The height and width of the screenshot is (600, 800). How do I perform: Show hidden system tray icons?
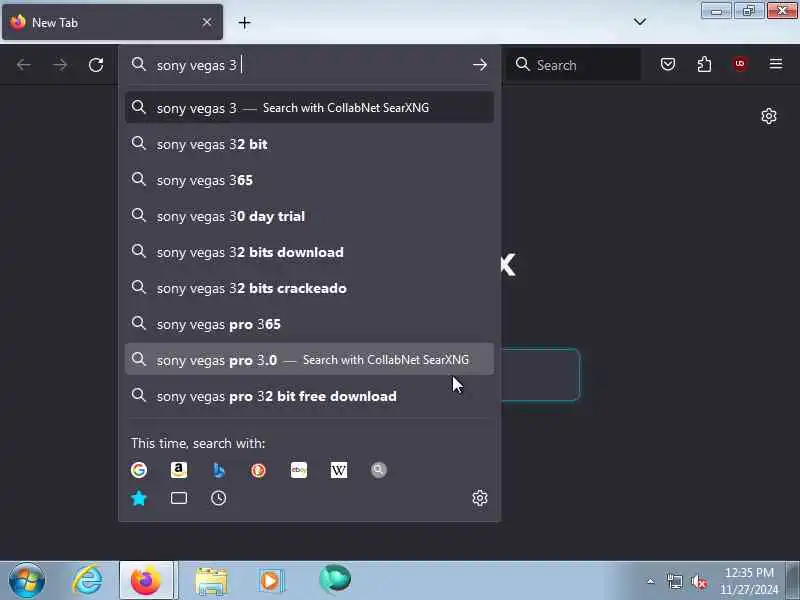coord(651,581)
